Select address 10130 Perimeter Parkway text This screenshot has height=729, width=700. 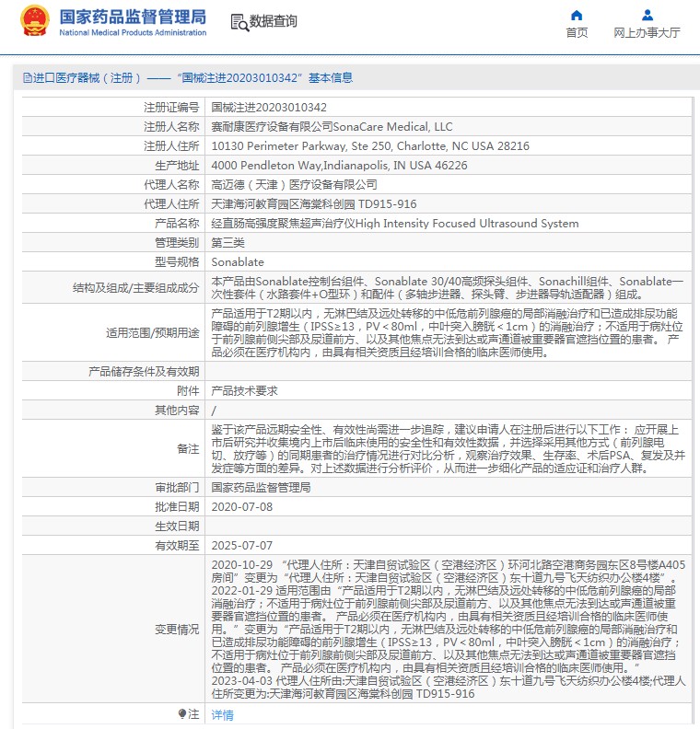point(370,146)
